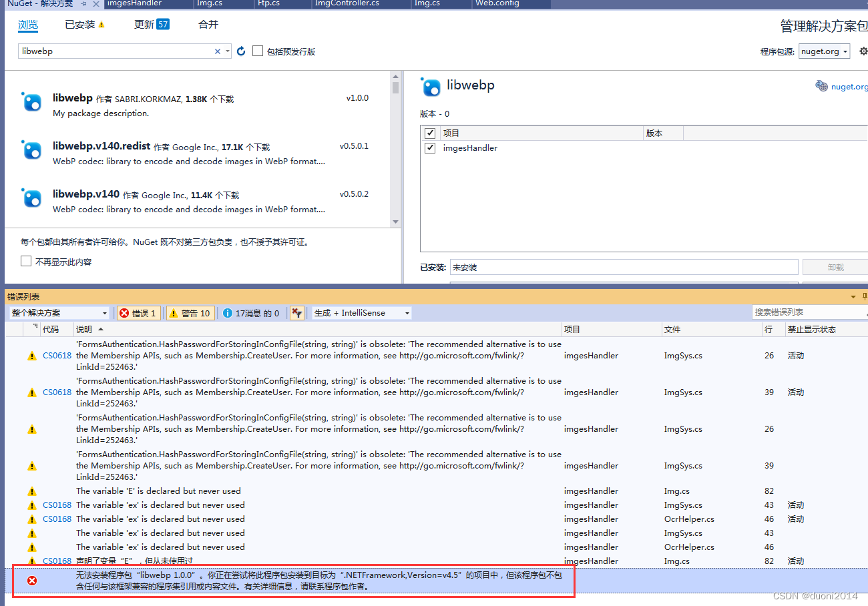The width and height of the screenshot is (868, 606).
Task: Select the libwebp.v140 package name
Action: pos(86,194)
